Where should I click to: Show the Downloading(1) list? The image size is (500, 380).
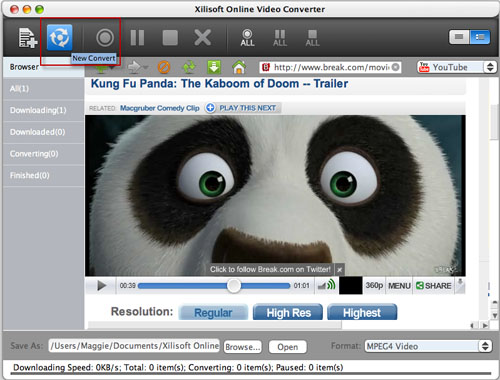(x=44, y=110)
